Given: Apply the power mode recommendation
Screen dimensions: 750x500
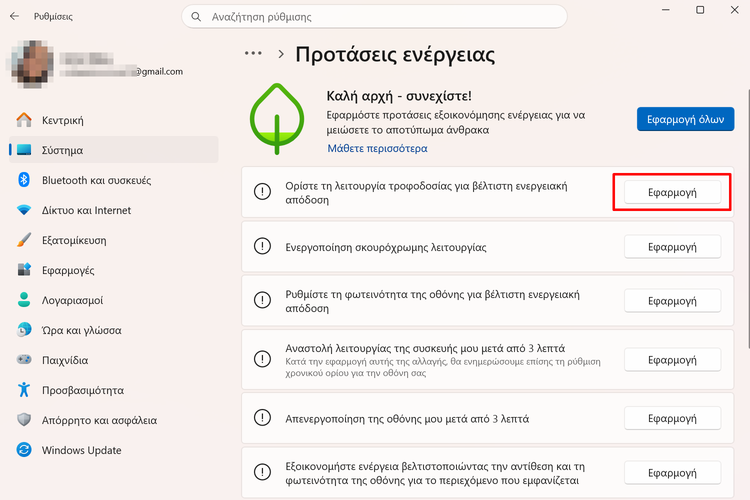Looking at the screenshot, I should click(672, 192).
